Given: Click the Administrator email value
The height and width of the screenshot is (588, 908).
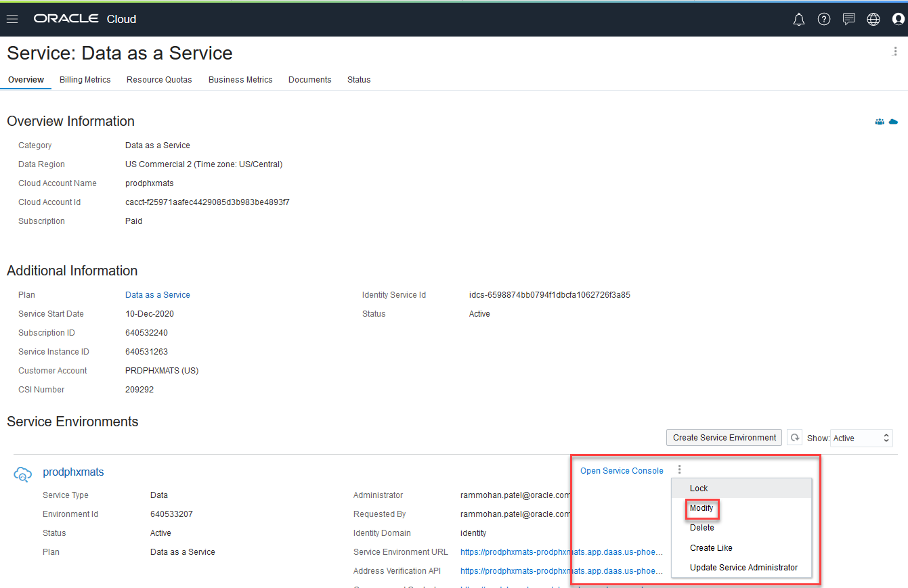Looking at the screenshot, I should click(x=516, y=495).
